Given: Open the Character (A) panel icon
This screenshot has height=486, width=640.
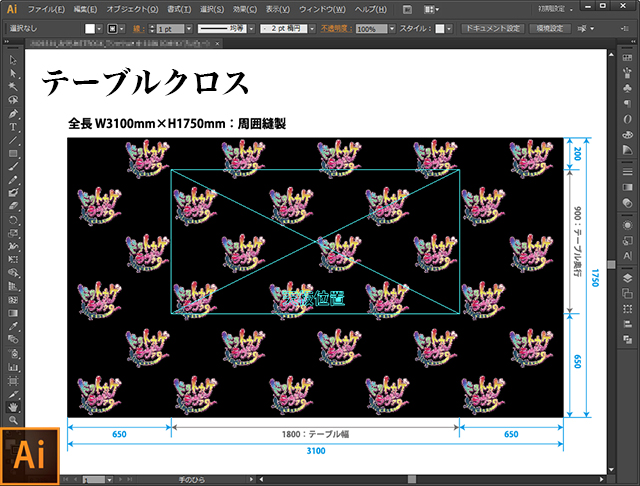Looking at the screenshot, I should [627, 256].
